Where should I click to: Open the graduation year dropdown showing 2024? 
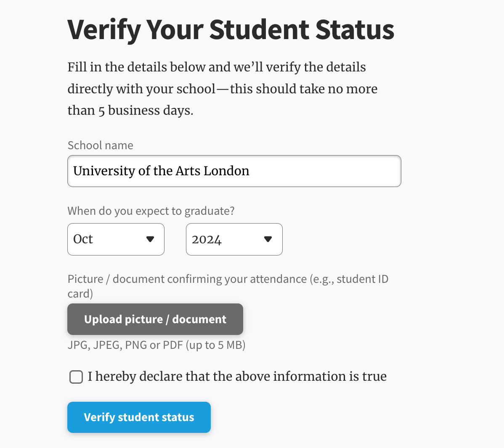[234, 239]
